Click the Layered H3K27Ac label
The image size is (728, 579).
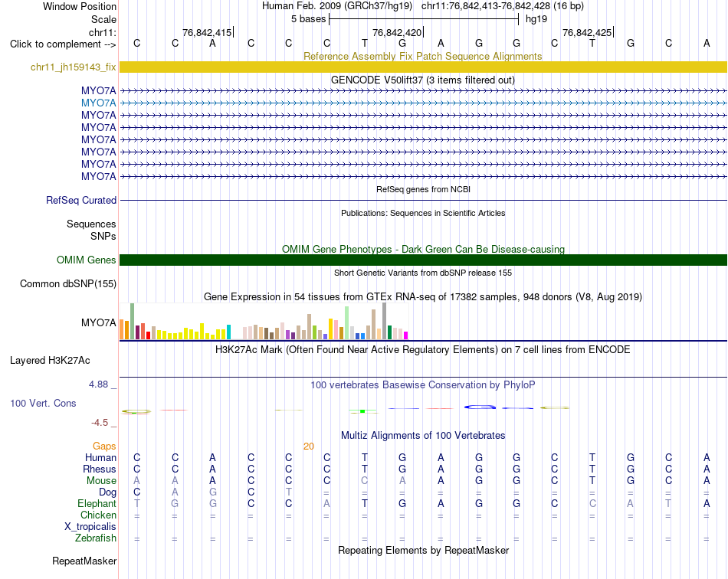click(50, 361)
